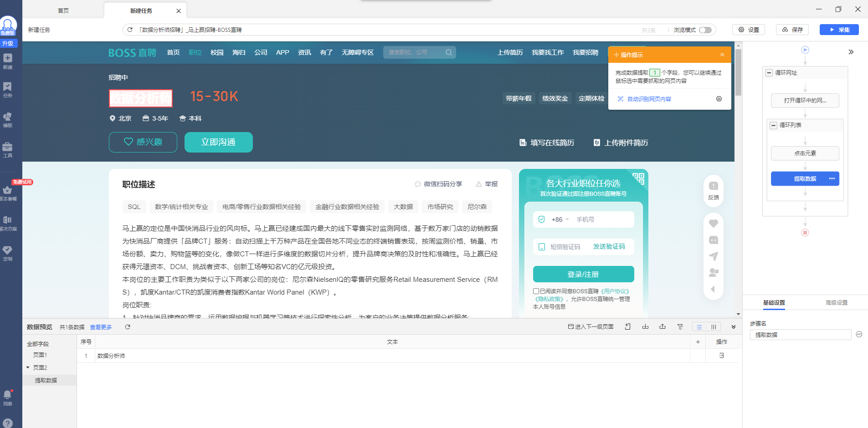Collapse the right workflow panel
The width and height of the screenshot is (868, 428).
851,52
